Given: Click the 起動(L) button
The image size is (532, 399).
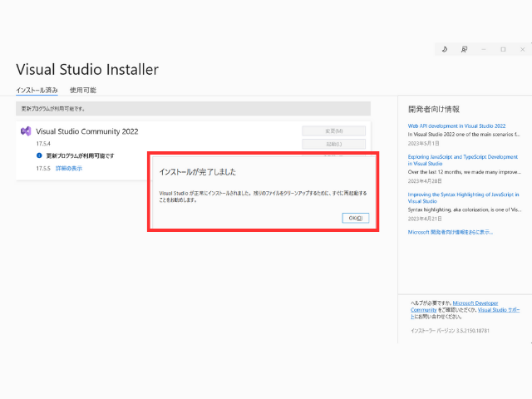Looking at the screenshot, I should tap(334, 144).
